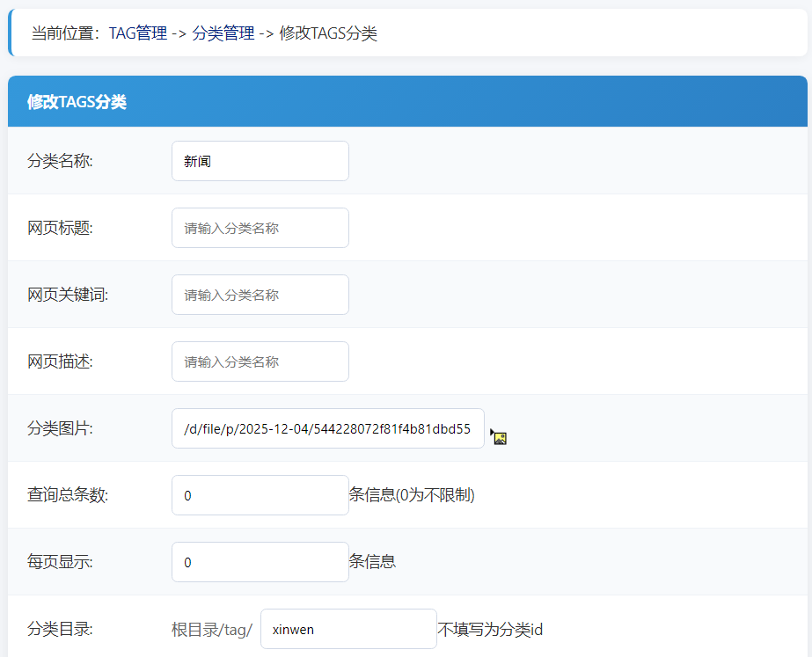The width and height of the screenshot is (812, 657).
Task: Click the 不填写为分类id hint text
Action: (493, 628)
